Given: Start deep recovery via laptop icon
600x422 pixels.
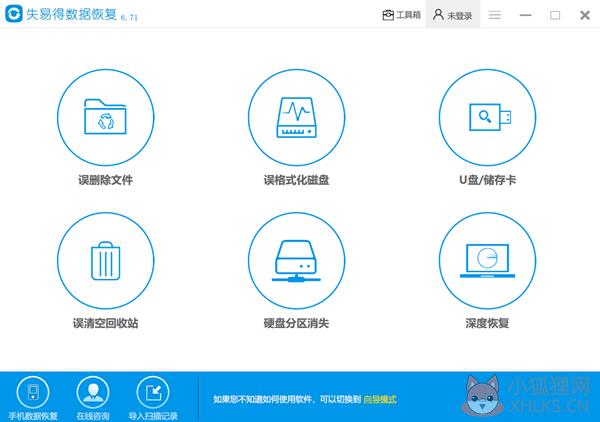Looking at the screenshot, I should pyautogui.click(x=487, y=261).
